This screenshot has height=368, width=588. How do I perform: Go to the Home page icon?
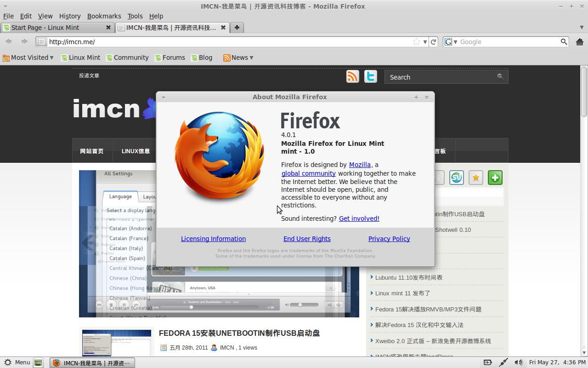[x=579, y=42]
